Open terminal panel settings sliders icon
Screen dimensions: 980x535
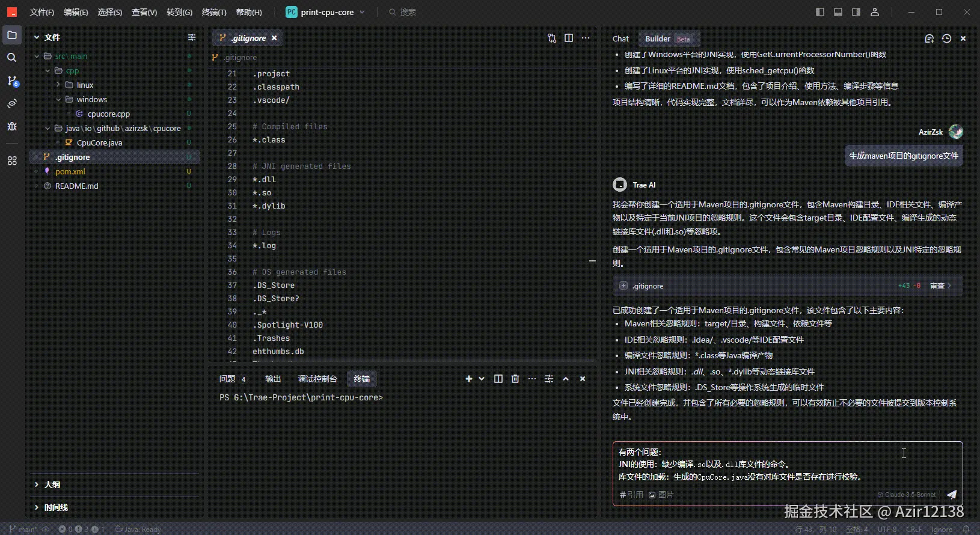[548, 379]
